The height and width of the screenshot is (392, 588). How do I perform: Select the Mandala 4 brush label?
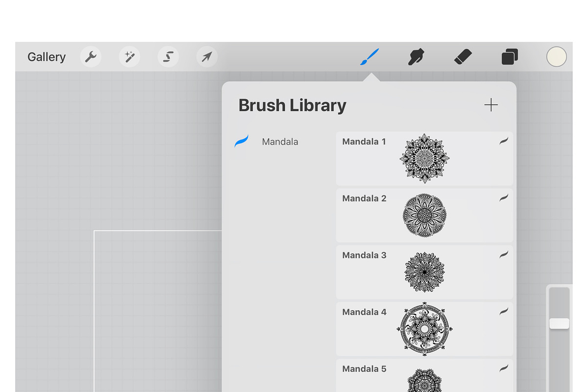tap(364, 312)
